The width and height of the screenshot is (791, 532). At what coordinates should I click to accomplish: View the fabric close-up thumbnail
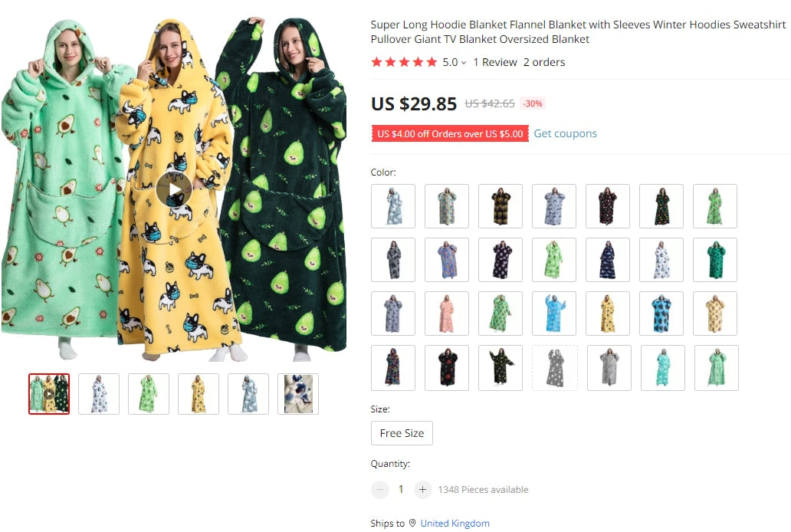coord(298,394)
